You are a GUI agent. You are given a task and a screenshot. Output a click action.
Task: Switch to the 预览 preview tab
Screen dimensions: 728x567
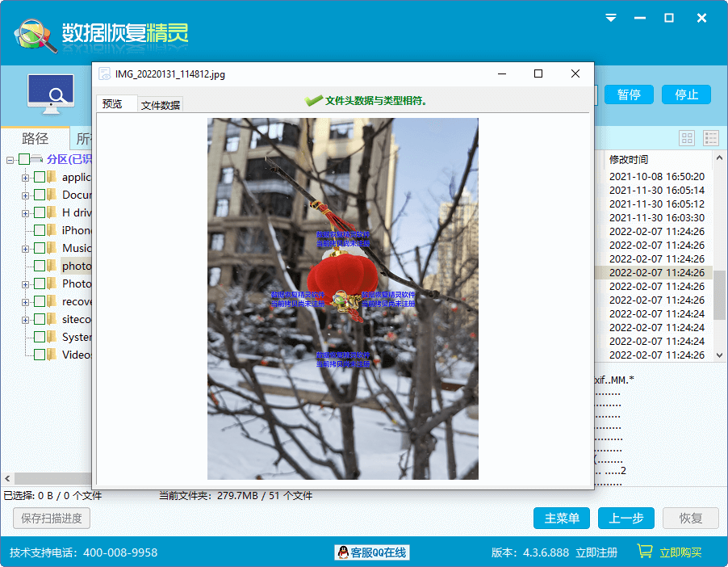tap(116, 103)
